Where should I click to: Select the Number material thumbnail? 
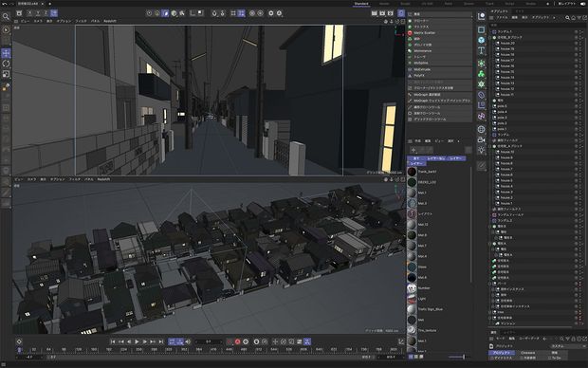412,288
